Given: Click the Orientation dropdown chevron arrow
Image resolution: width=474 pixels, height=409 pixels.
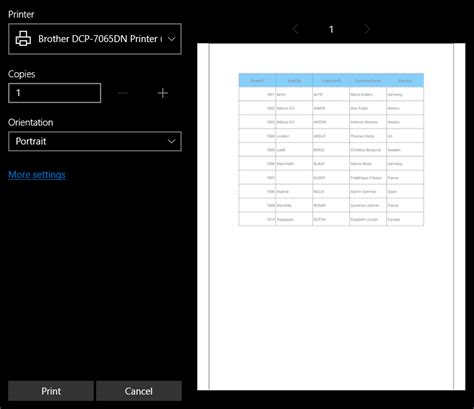Looking at the screenshot, I should 172,141.
